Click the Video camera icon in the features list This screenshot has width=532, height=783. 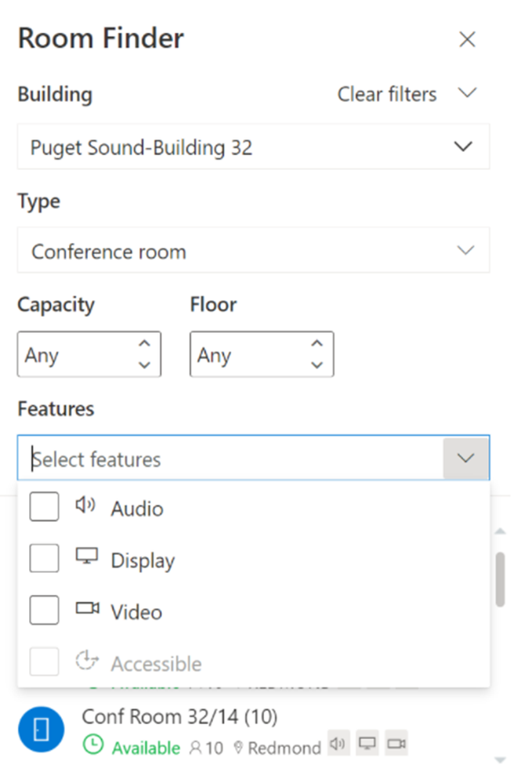86,609
